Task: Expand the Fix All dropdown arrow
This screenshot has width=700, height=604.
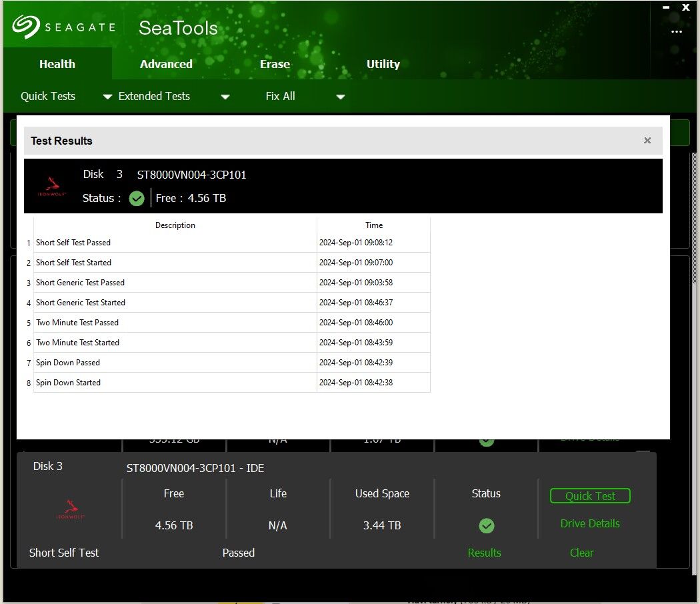Action: 341,97
